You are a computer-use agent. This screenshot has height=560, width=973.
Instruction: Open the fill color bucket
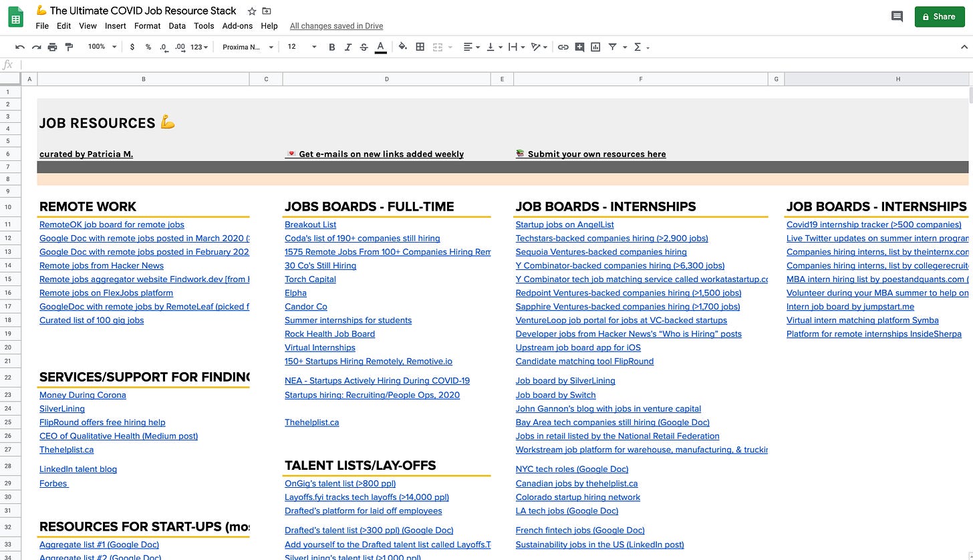[x=403, y=47]
